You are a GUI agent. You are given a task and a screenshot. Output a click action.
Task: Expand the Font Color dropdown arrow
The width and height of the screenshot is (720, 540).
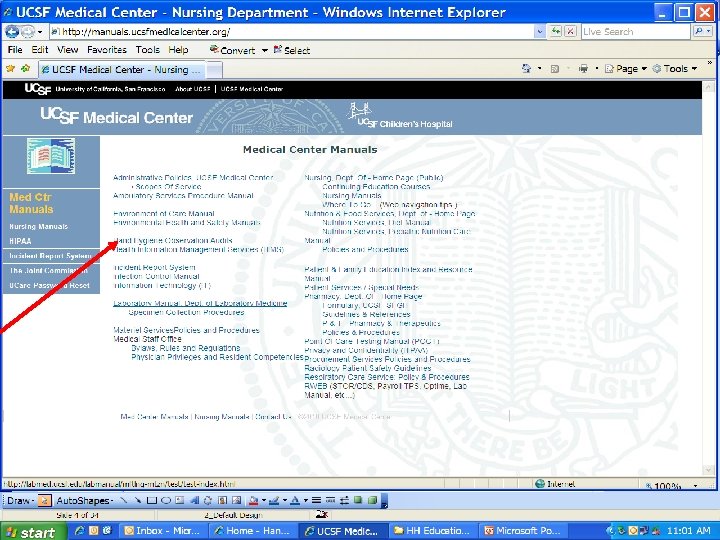point(305,501)
